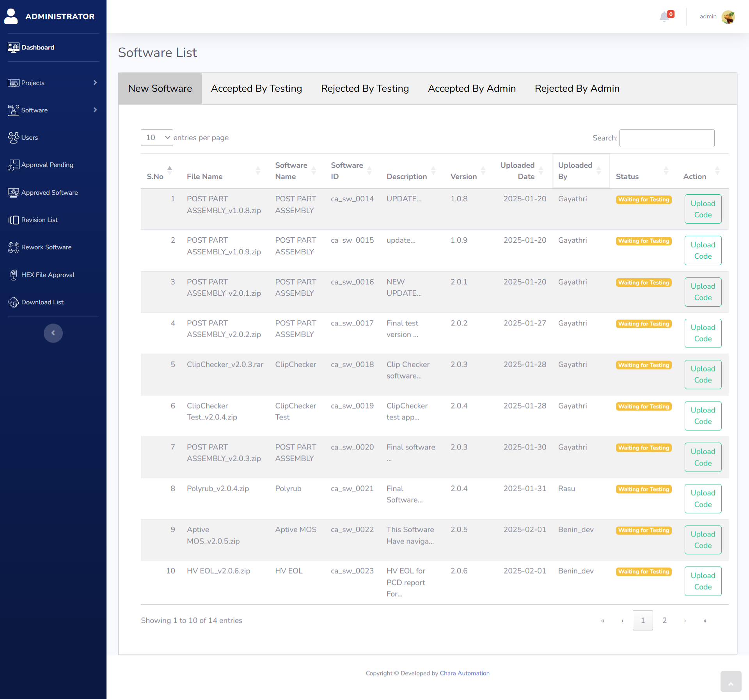Collapse the sidebar with the round arrow button
Screen dimensions: 749x700
click(53, 333)
